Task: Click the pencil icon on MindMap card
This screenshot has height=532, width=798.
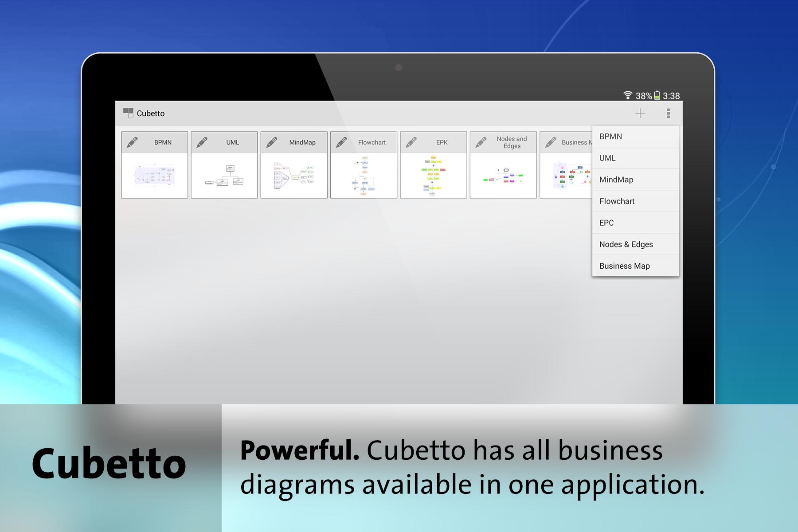Action: [272, 142]
